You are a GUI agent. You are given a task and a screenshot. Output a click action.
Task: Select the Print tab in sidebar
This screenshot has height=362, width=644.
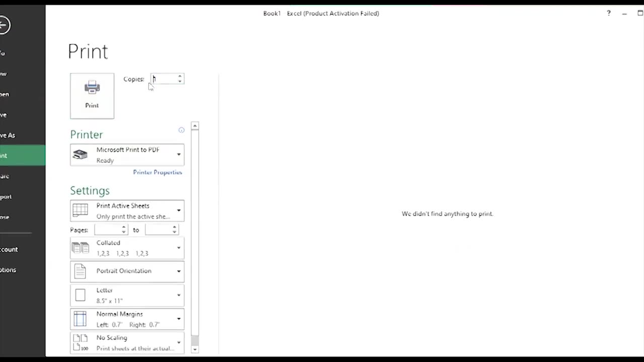point(23,155)
